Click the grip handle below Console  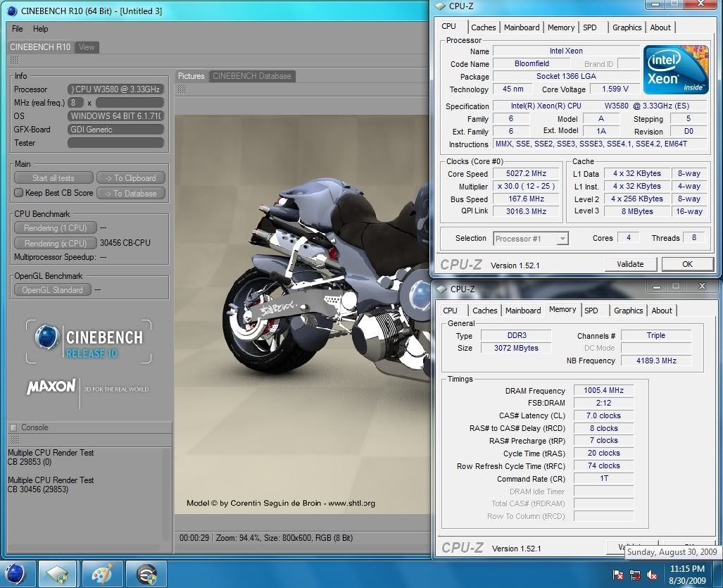click(x=15, y=440)
